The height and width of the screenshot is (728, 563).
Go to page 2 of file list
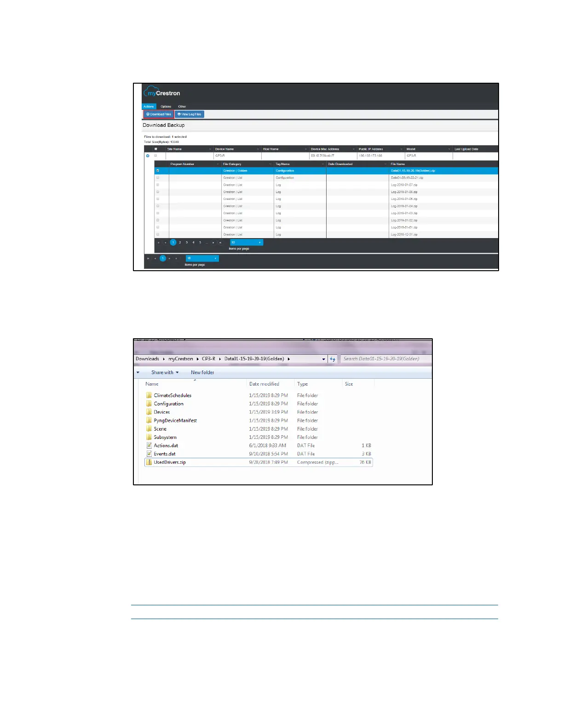[180, 243]
